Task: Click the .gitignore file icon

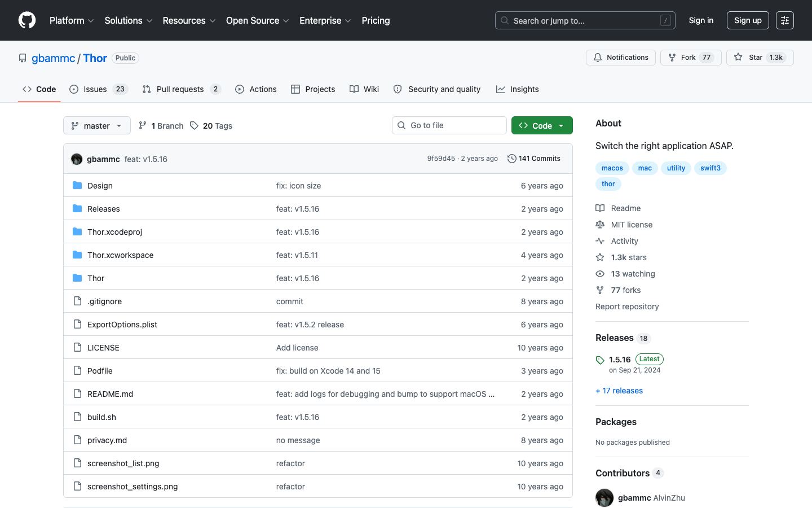Action: (77, 301)
